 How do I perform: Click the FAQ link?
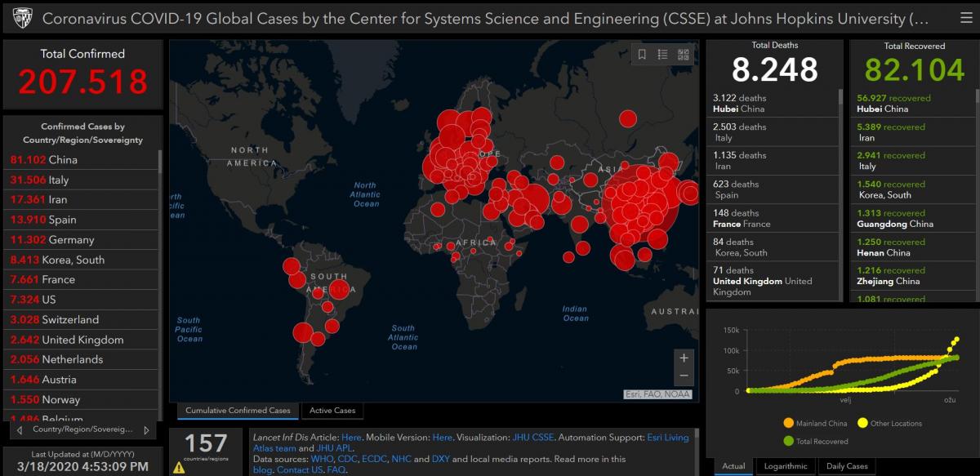[x=336, y=470]
